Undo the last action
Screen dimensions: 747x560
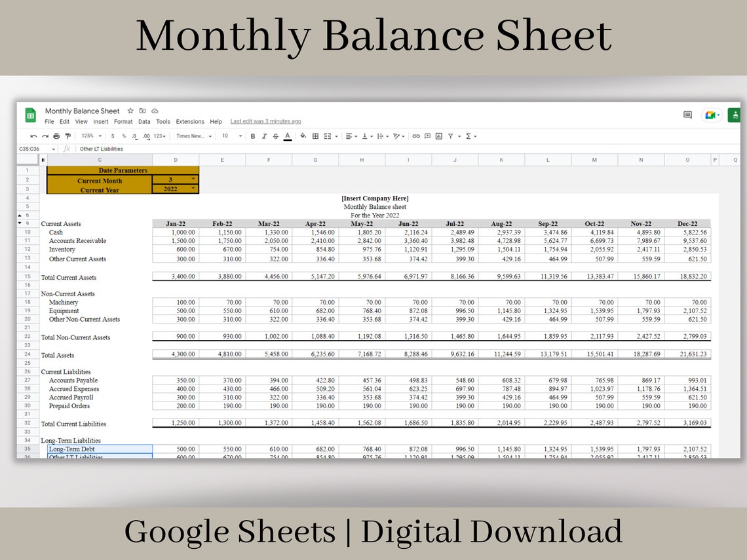tap(33, 136)
